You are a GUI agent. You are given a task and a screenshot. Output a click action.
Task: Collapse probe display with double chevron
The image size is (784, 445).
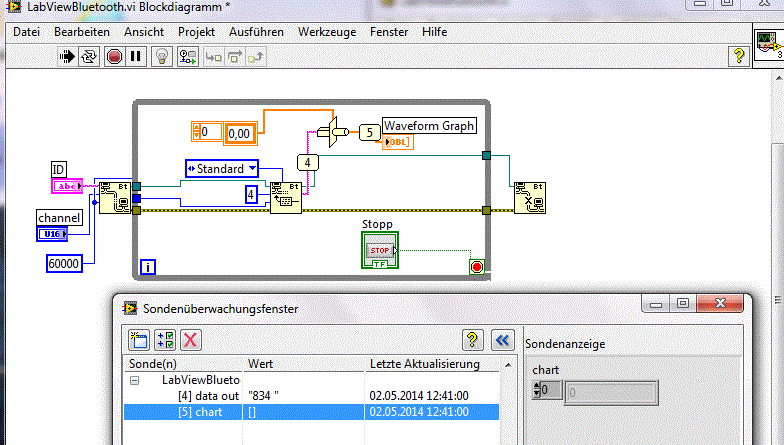(x=502, y=340)
